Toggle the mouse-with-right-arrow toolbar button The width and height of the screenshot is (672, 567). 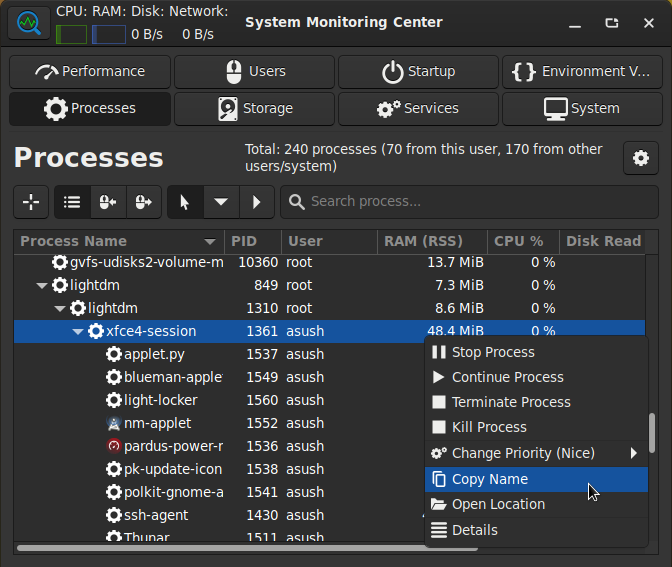coord(143,202)
